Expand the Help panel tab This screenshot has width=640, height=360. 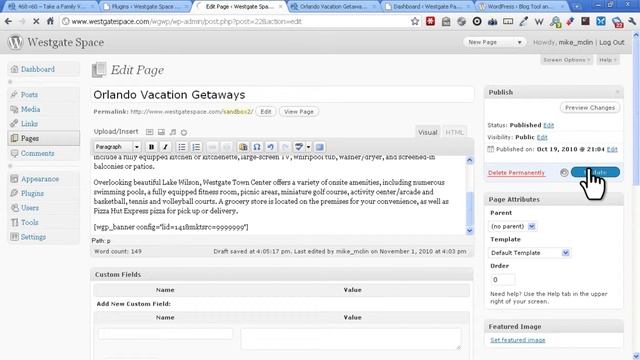(x=607, y=60)
